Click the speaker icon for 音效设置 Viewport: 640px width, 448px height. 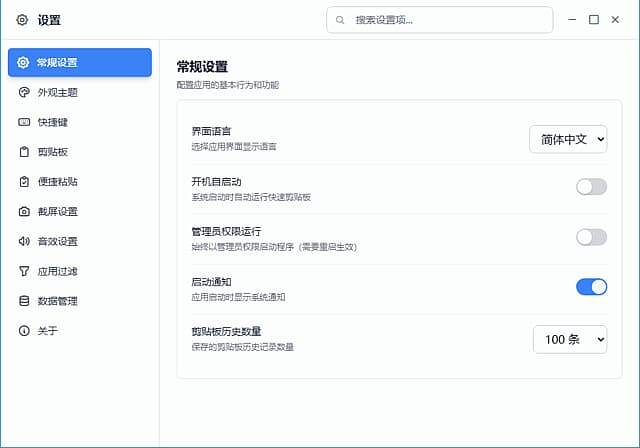point(24,241)
